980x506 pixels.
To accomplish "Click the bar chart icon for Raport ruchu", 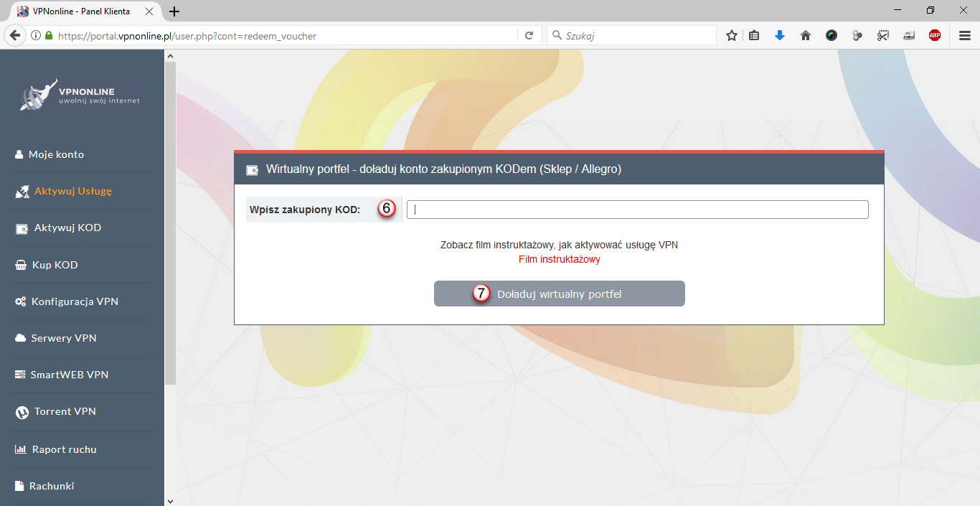I will pyautogui.click(x=20, y=449).
